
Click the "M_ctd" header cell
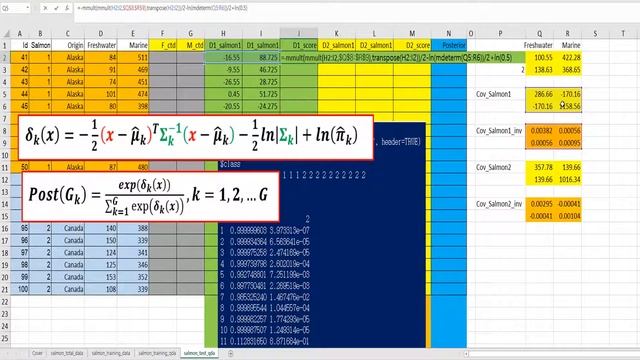pyautogui.click(x=191, y=45)
